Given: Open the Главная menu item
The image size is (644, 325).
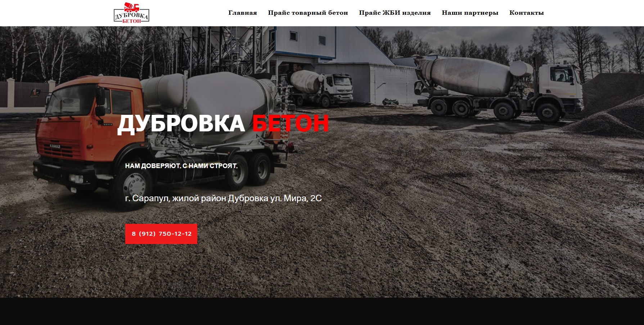Looking at the screenshot, I should click(x=242, y=13).
